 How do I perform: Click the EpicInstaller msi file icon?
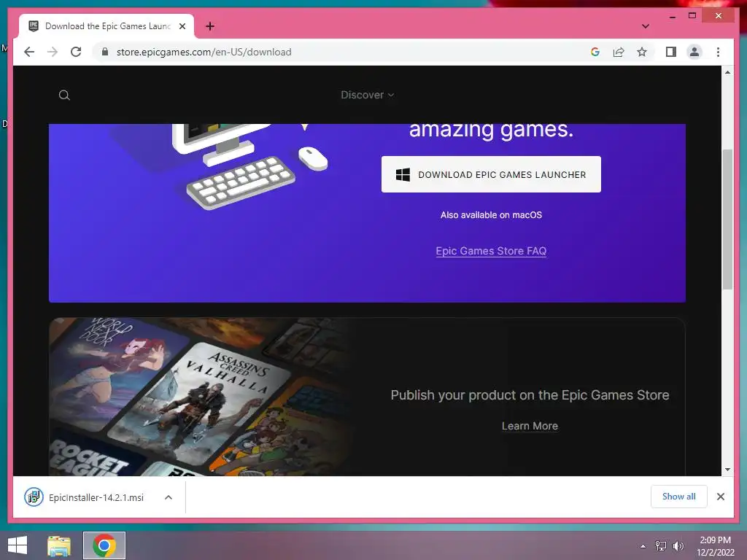34,497
